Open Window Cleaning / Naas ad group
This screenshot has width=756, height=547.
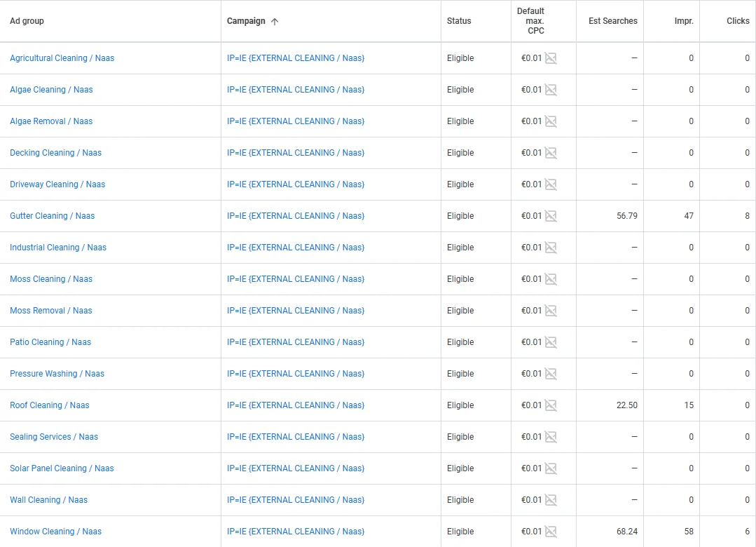coord(55,532)
